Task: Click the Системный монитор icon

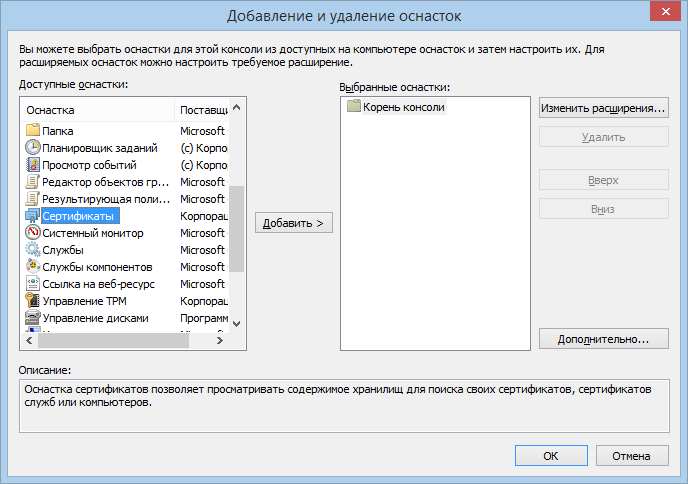Action: coord(32,233)
